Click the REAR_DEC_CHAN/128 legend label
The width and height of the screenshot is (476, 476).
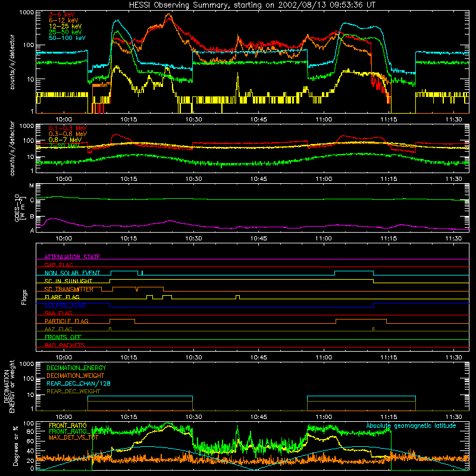pyautogui.click(x=79, y=383)
